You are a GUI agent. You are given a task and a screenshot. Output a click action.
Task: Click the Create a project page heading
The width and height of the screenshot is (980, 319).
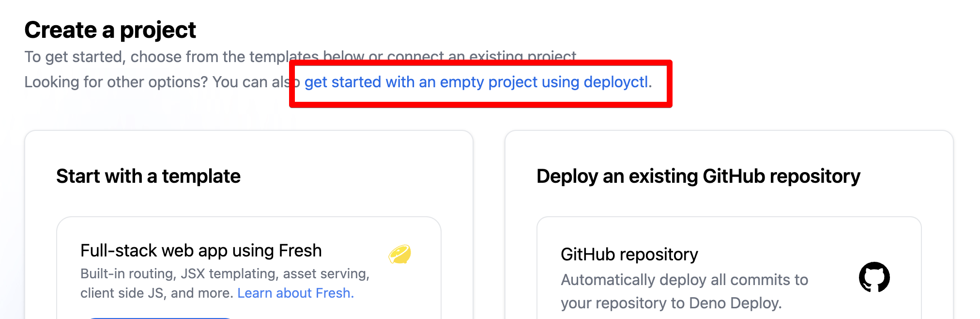(x=110, y=30)
